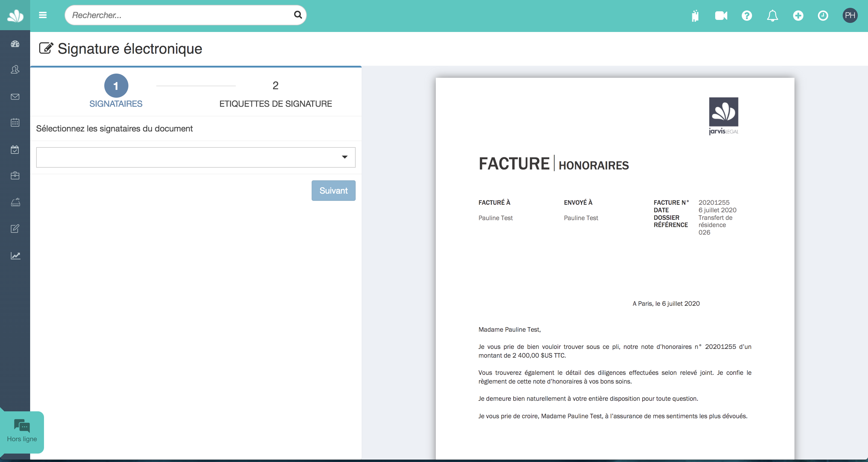Open the help question mark icon
This screenshot has width=868, height=462.
point(747,15)
